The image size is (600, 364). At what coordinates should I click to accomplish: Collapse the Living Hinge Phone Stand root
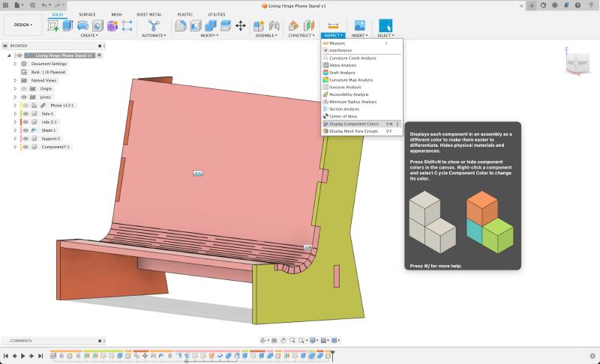coord(9,55)
